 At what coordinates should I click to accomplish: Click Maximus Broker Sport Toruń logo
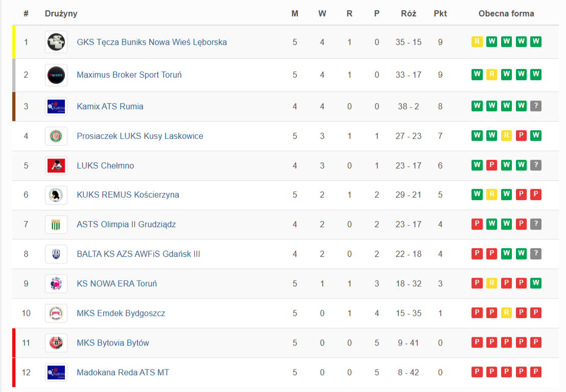[x=56, y=75]
